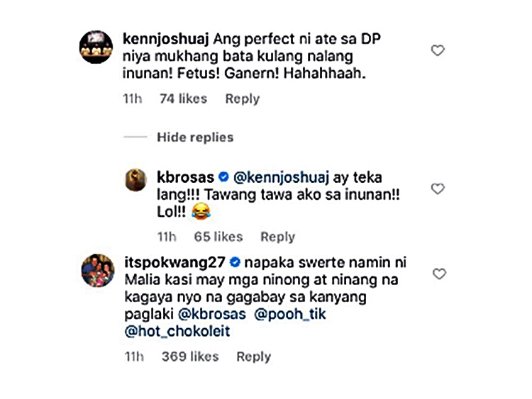Open kennjoshuaj's profile picture

[x=96, y=47]
